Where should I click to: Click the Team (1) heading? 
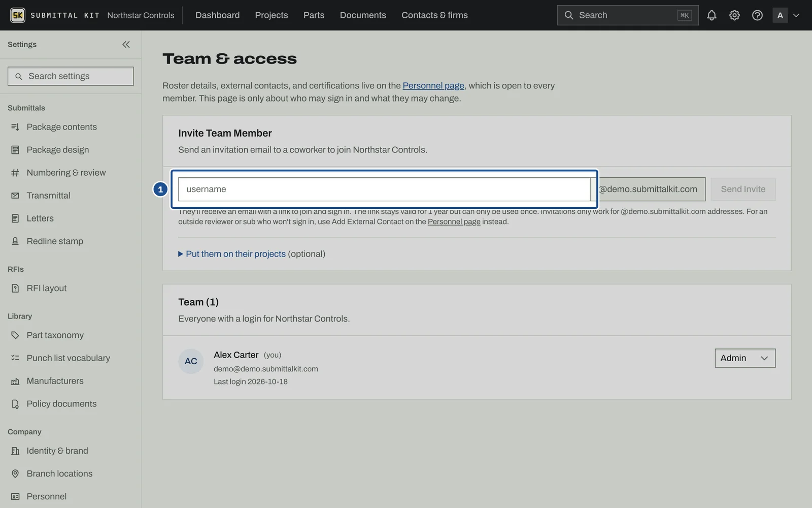click(198, 302)
